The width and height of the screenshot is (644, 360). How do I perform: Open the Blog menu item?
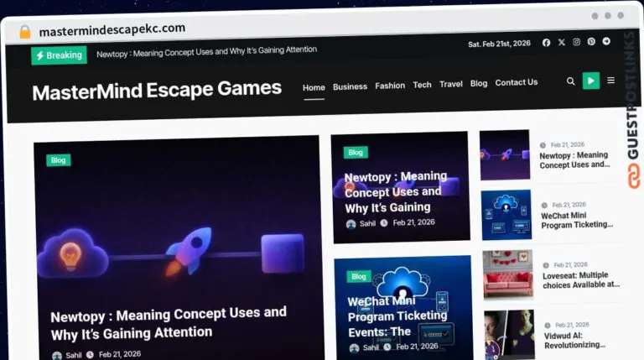click(x=479, y=83)
